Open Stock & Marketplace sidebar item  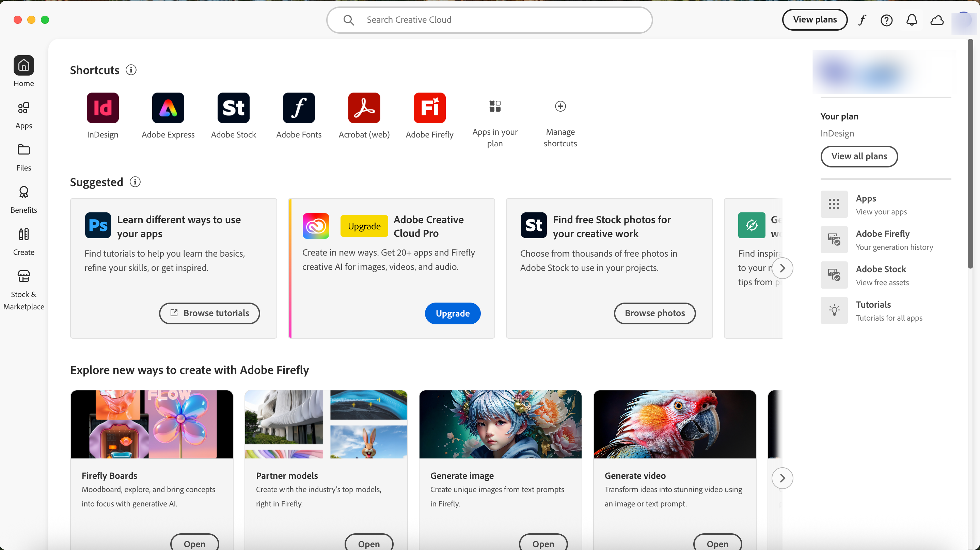coord(23,289)
